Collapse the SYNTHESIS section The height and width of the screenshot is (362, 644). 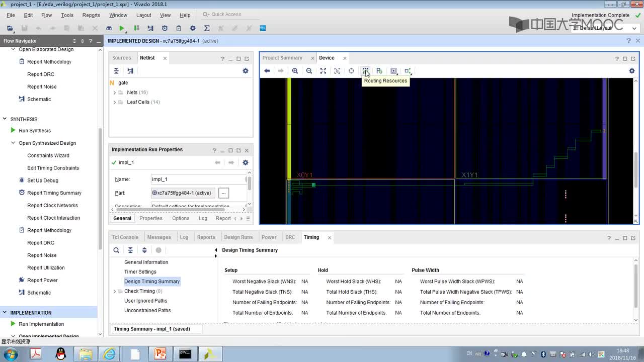(x=5, y=119)
